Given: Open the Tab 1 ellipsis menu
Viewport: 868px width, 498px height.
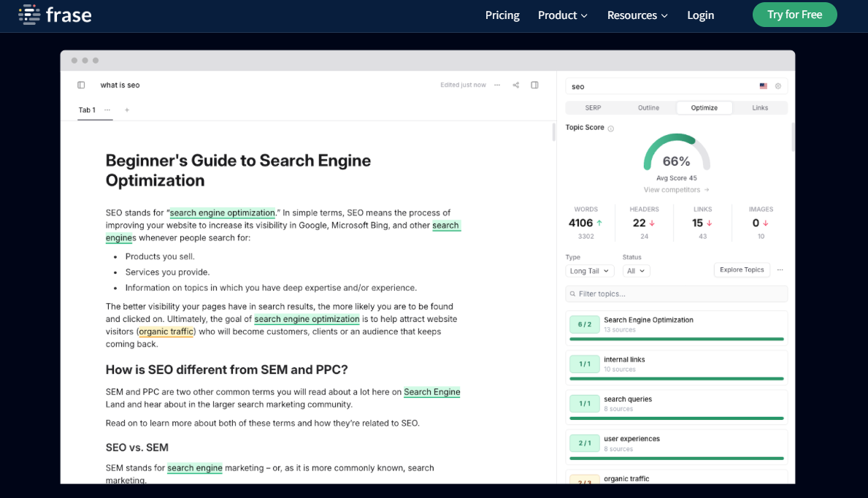Looking at the screenshot, I should click(107, 110).
